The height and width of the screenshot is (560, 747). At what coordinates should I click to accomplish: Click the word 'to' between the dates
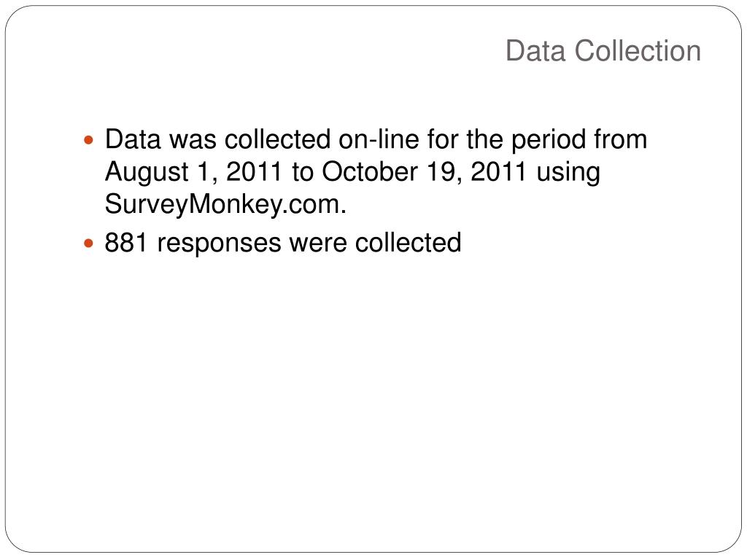(x=303, y=172)
